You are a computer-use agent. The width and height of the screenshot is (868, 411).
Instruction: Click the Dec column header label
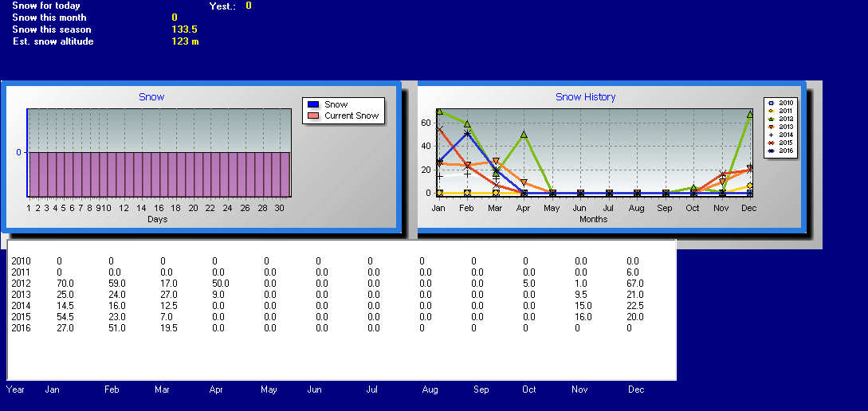[635, 389]
